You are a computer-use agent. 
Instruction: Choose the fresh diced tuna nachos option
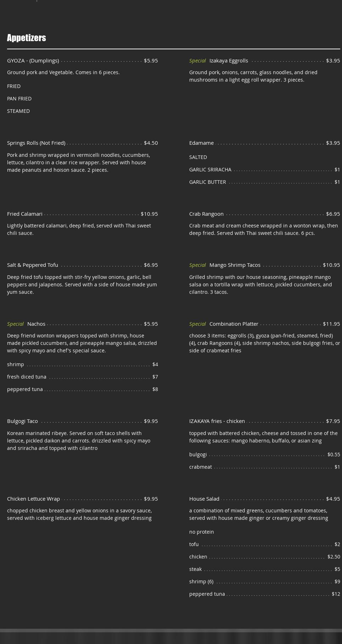(27, 377)
